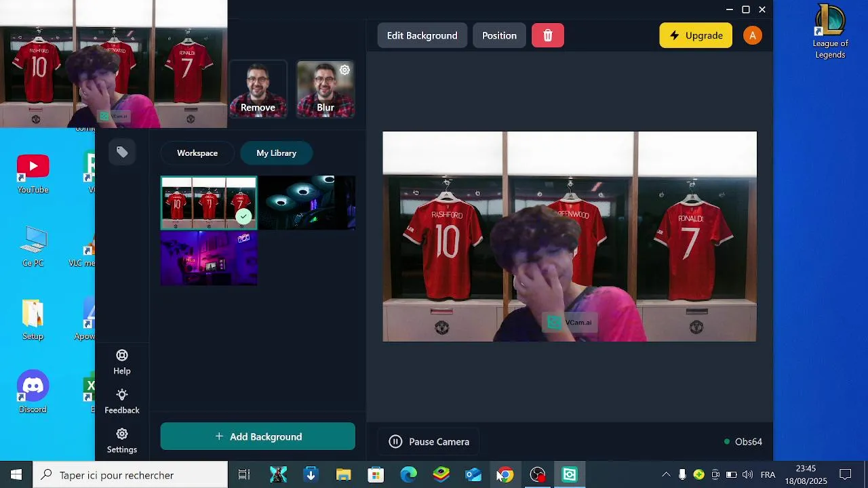Click the Upgrade button

tap(696, 35)
